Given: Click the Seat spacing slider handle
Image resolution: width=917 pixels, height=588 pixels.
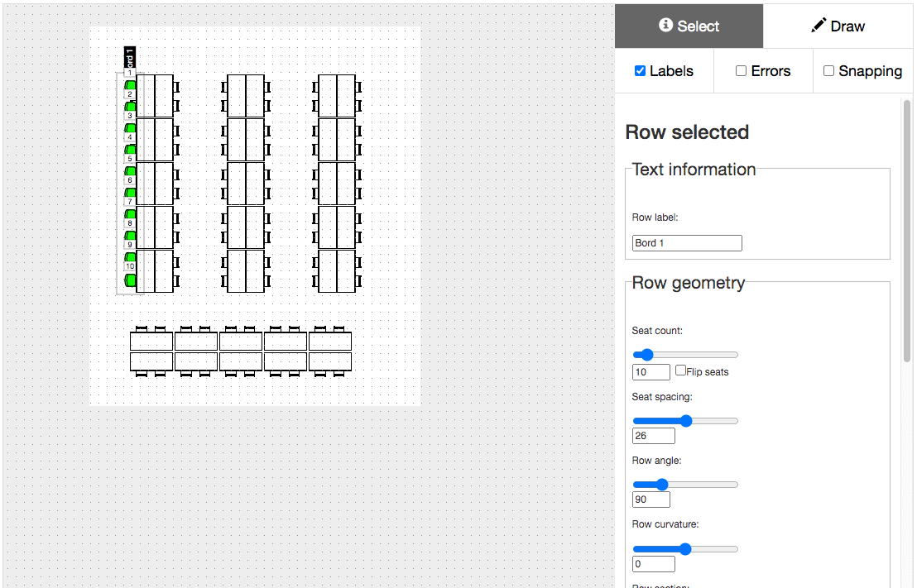Looking at the screenshot, I should pos(686,421).
